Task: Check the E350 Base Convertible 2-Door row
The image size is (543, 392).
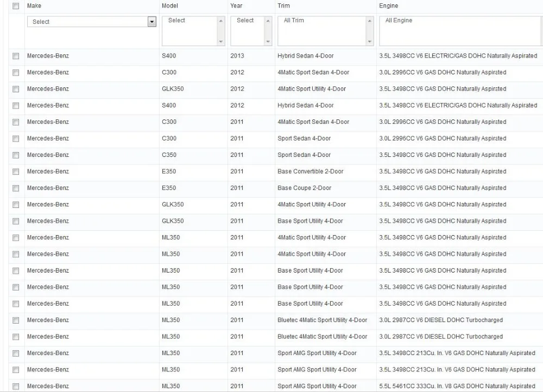Action: [16, 172]
